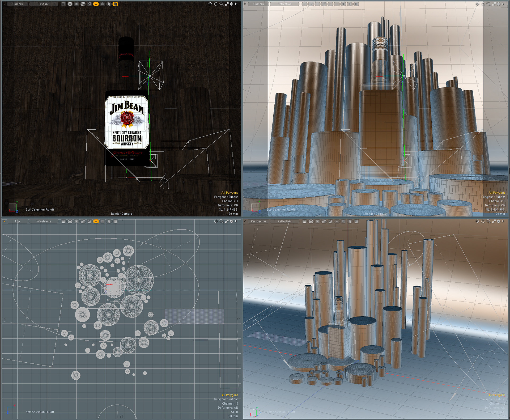
Task: Maximize the Perspective viewport with expand arrows
Action: (494, 221)
